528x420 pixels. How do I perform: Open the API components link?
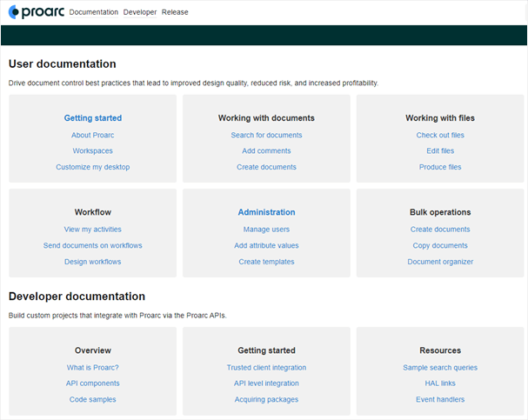[92, 383]
